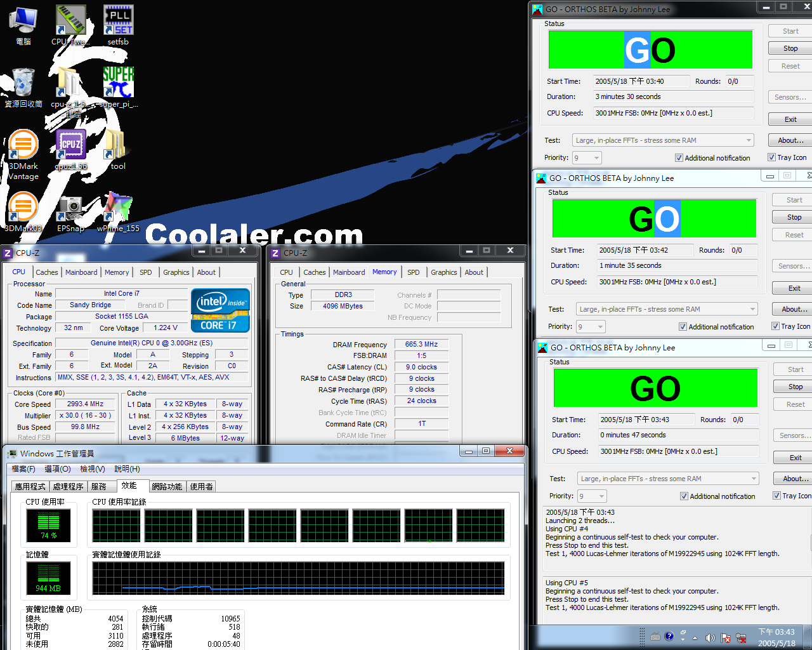Screen dimensions: 812x650
Task: Select the Graphics tab in CPU-Z showing Processor info
Action: (176, 272)
